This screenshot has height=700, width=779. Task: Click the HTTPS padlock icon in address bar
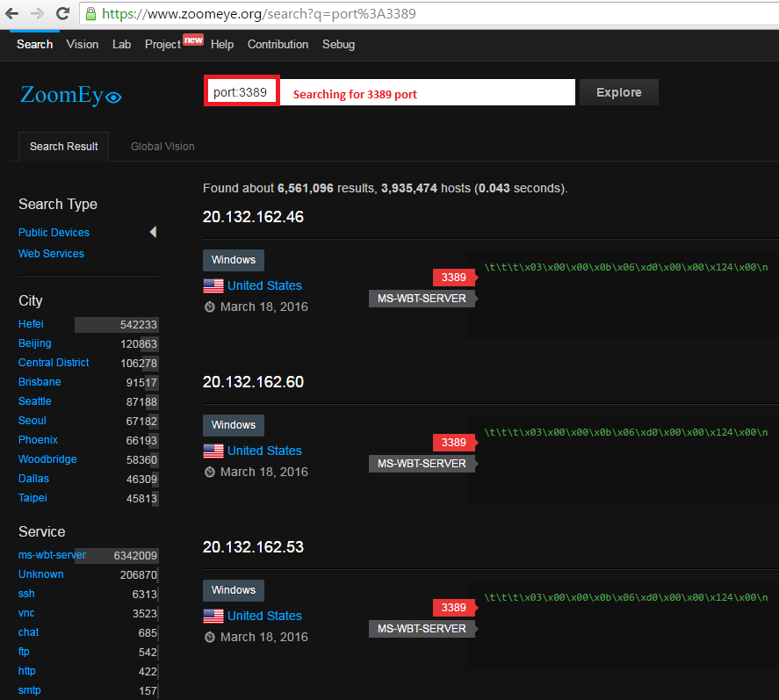90,13
